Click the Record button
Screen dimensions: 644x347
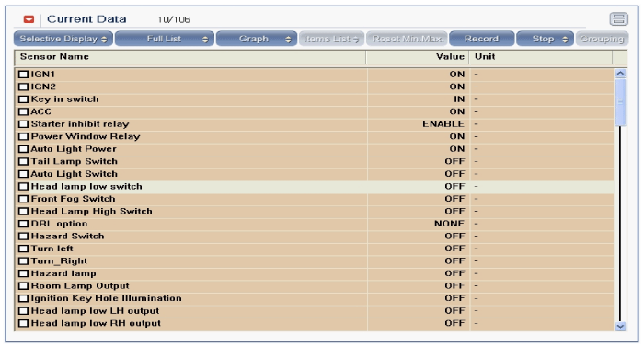coord(481,39)
